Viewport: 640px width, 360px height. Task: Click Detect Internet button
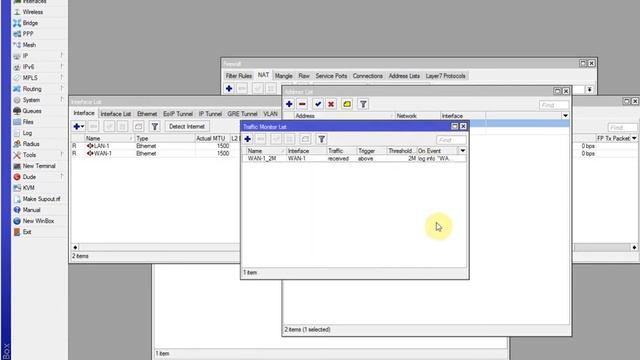[187, 127]
